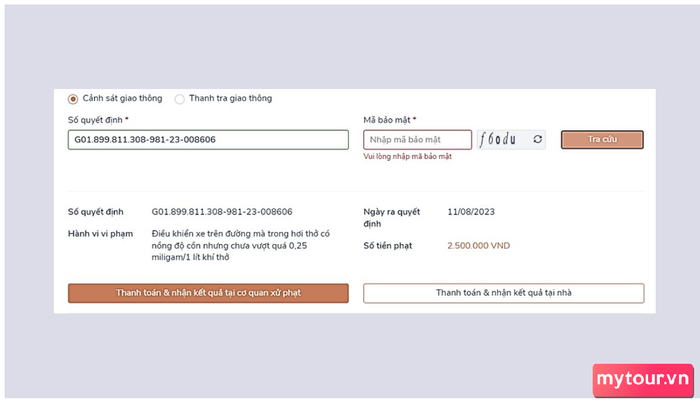Focus the Nhập mã bảo mật field
This screenshot has height=405, width=700.
pos(417,140)
